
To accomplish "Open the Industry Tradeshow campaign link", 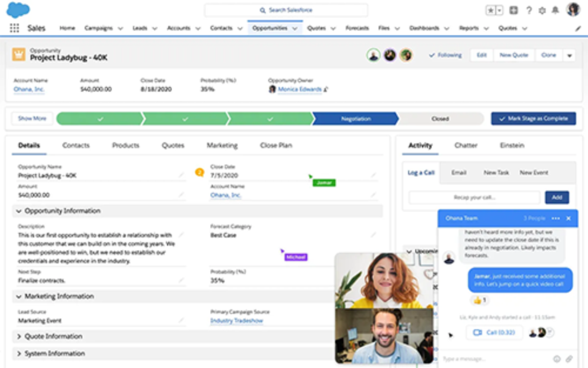I will (236, 320).
